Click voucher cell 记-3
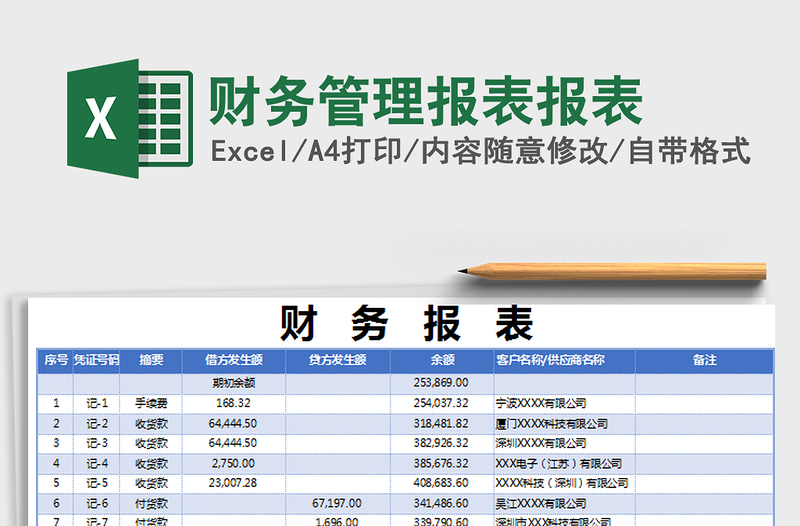This screenshot has width=800, height=526. click(97, 443)
